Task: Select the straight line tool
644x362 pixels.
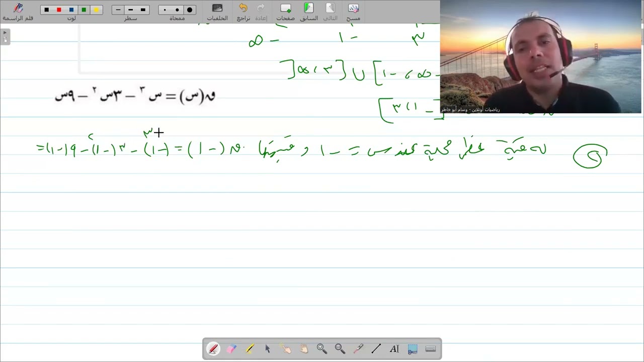Action: click(376, 348)
